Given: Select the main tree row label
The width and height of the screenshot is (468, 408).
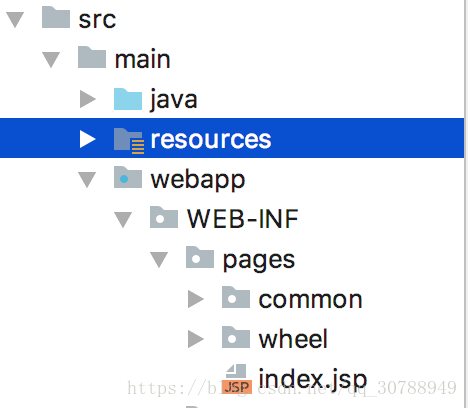Looking at the screenshot, I should 143,59.
